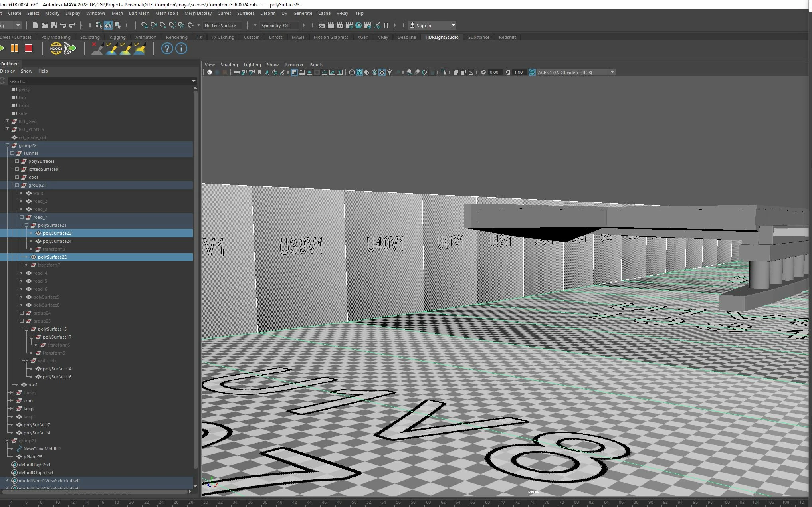Toggle textured display checker icon
Image resolution: width=812 pixels, height=507 pixels.
382,72
